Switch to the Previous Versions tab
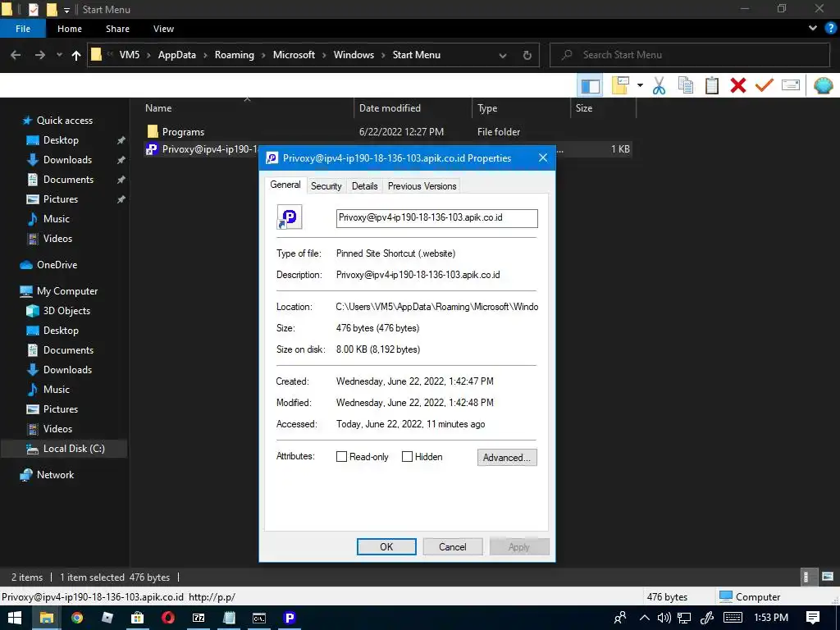 point(422,186)
